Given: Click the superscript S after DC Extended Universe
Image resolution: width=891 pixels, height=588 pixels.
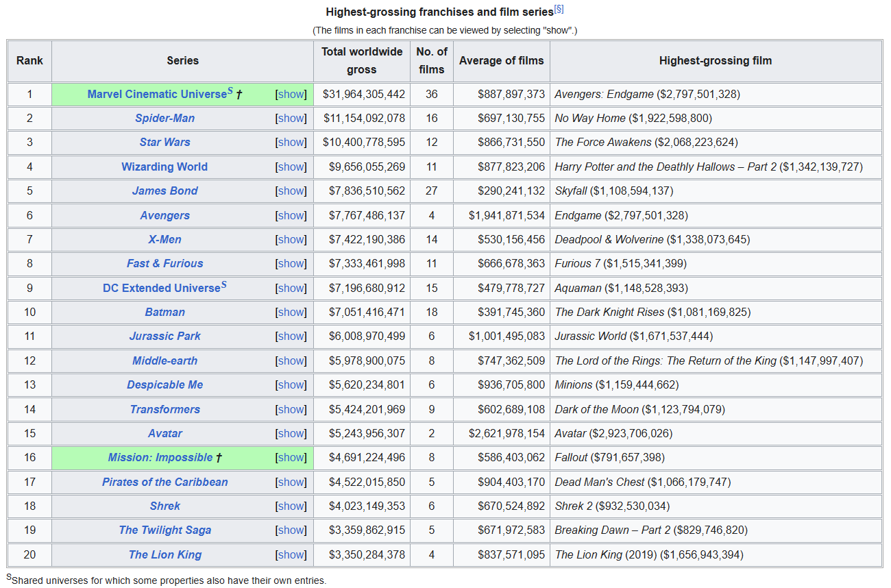Looking at the screenshot, I should pos(223,286).
